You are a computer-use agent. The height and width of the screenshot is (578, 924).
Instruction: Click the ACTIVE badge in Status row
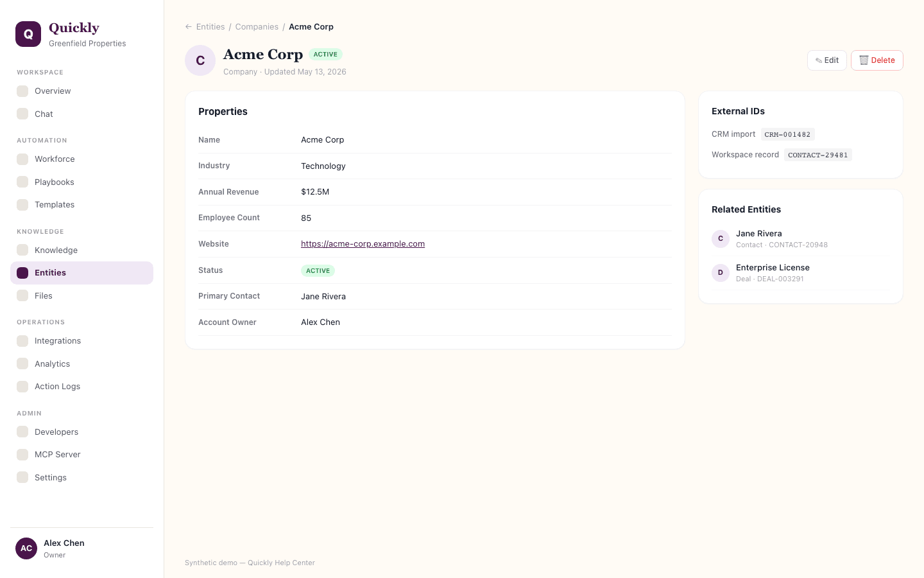click(x=318, y=271)
